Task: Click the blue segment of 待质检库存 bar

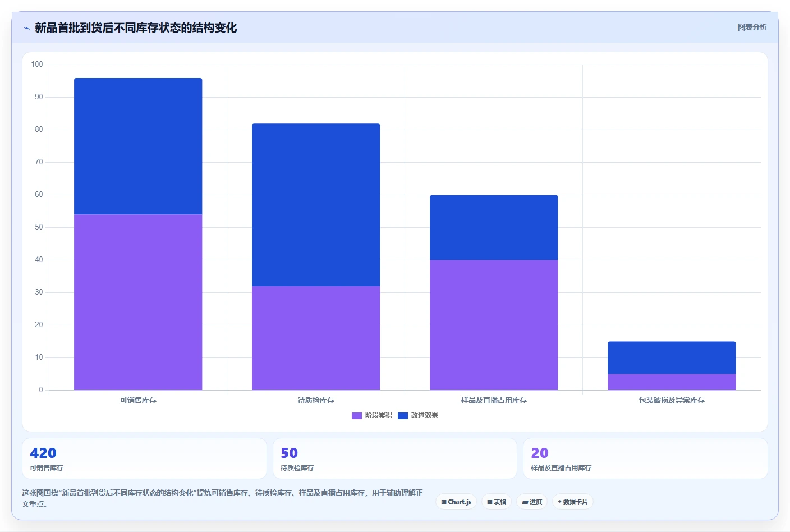Action: tap(316, 205)
